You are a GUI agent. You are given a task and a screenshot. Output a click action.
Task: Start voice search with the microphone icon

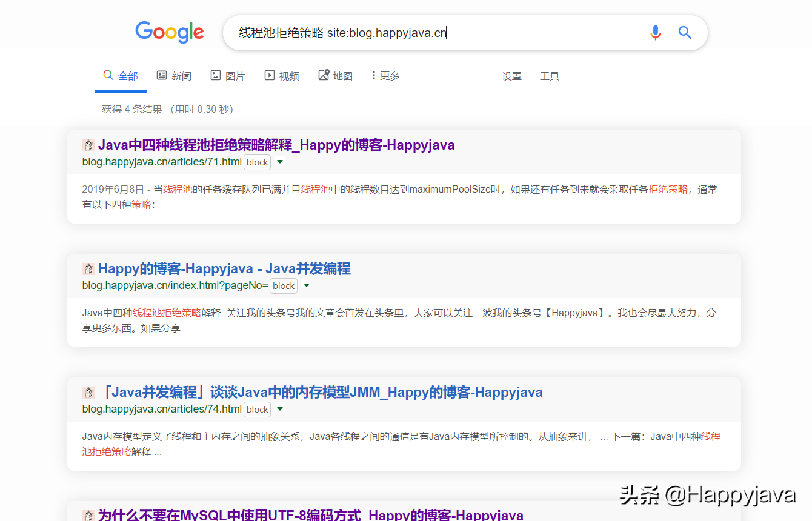(655, 33)
